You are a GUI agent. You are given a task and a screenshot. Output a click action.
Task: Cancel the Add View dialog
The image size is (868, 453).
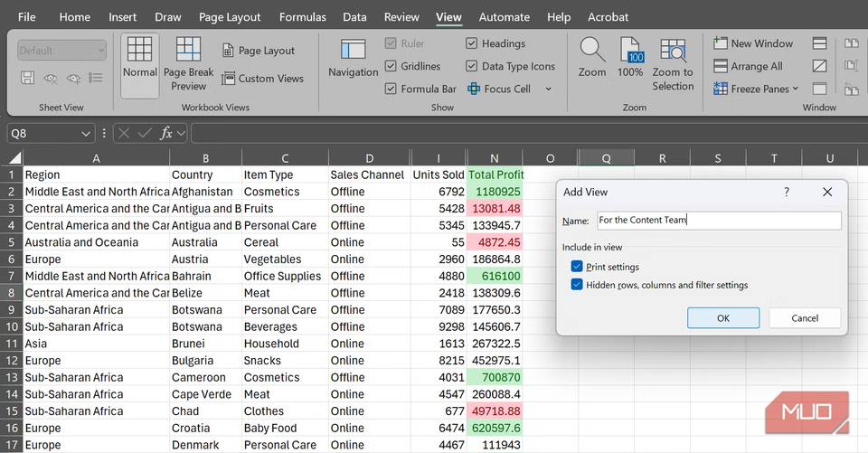point(805,318)
